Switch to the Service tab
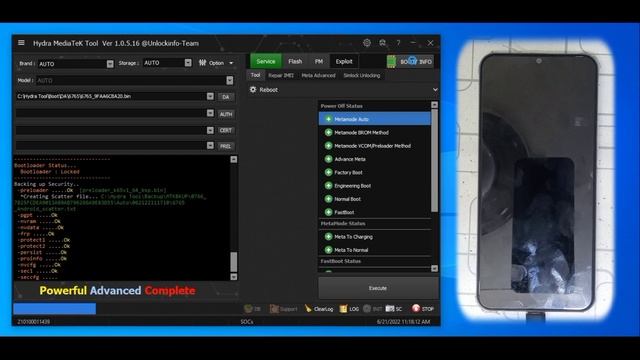This screenshot has width=640, height=360. [x=266, y=61]
